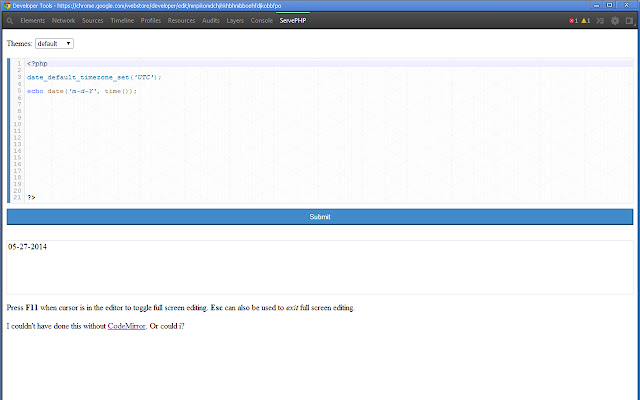The width and height of the screenshot is (640, 400).
Task: Open the Themes dropdown
Action: [x=54, y=44]
